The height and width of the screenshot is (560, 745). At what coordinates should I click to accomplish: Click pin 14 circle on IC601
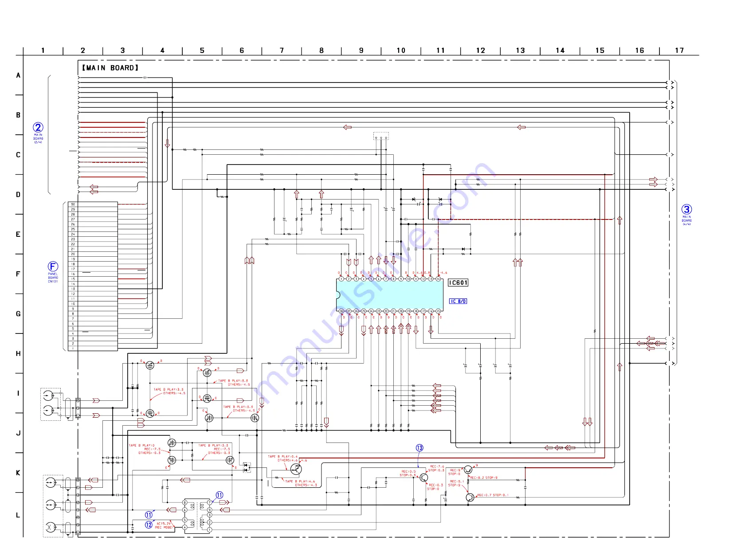click(x=438, y=279)
